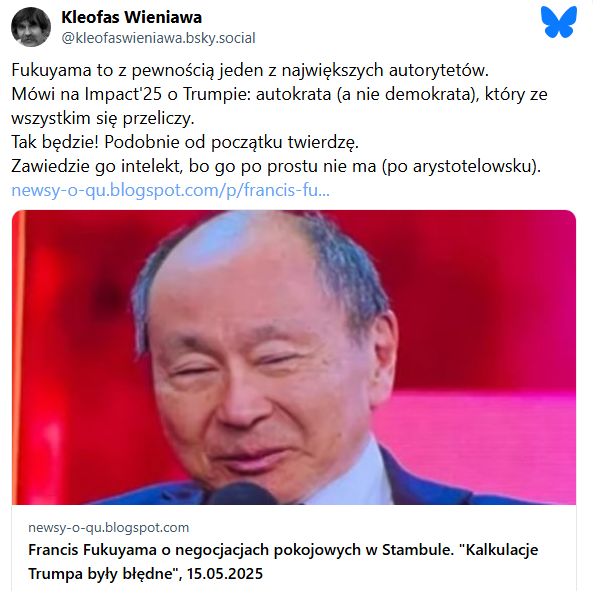Click the card domain newsy-o-qu.blogspot.com
Viewport: 593px width, 591px height.
(x=109, y=527)
